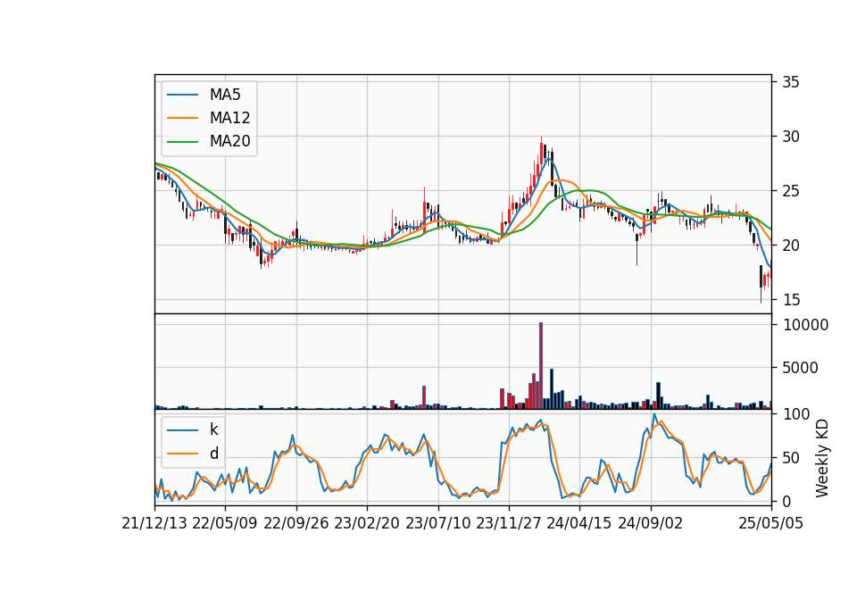Click price axis tick 35
857x616 pixels.
[791, 82]
